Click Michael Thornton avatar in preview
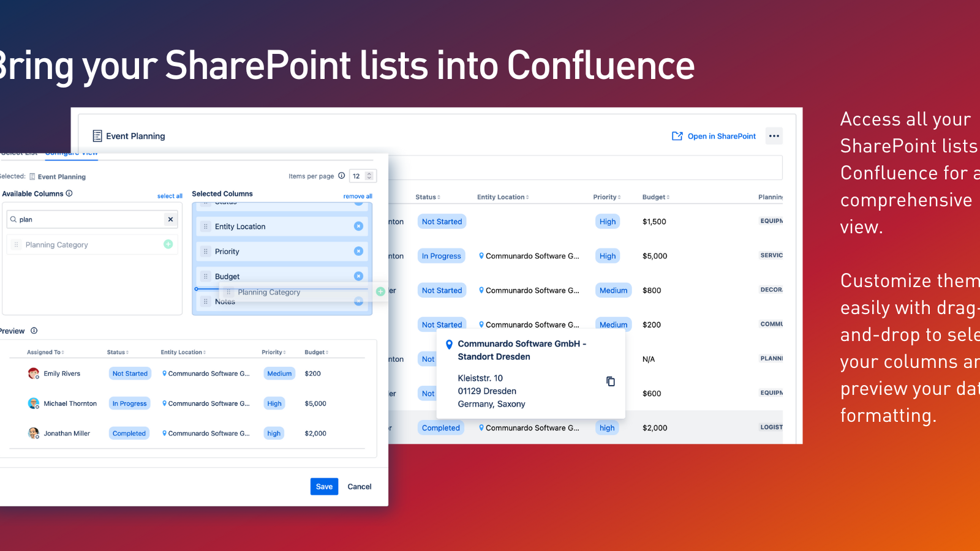The height and width of the screenshot is (551, 980). click(x=34, y=403)
